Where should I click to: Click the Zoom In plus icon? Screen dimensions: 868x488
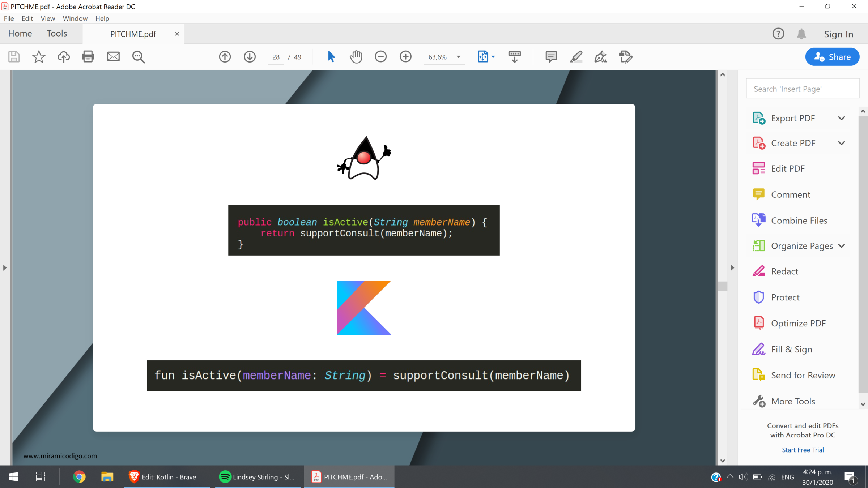(x=405, y=57)
